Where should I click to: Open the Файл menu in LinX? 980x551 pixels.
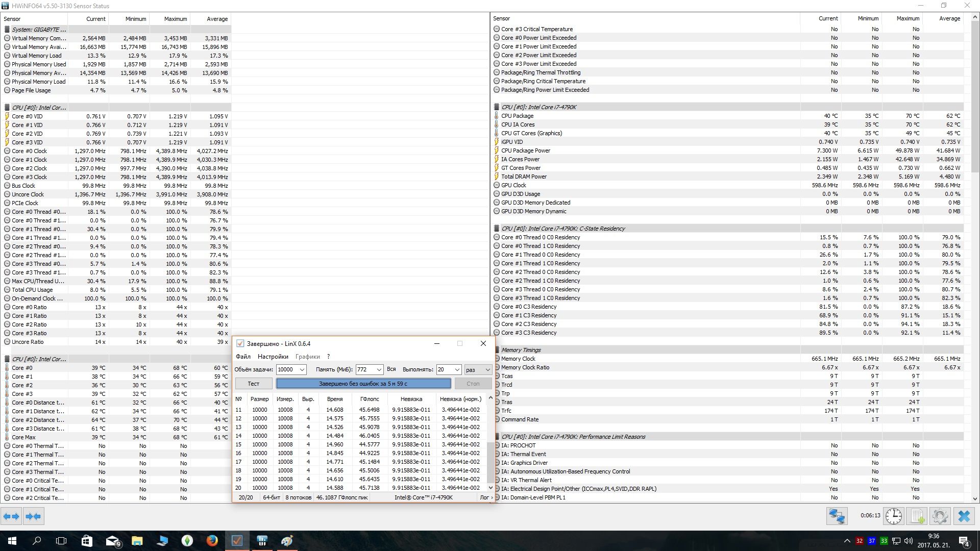[x=243, y=357]
